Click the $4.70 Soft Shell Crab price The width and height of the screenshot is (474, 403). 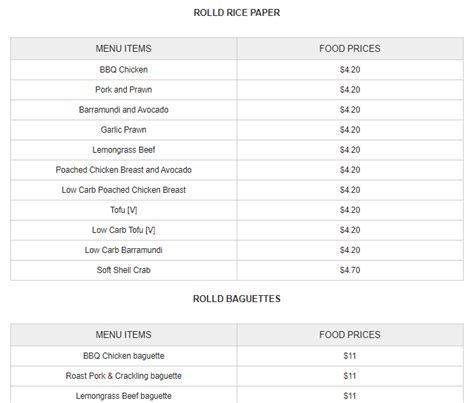point(350,270)
